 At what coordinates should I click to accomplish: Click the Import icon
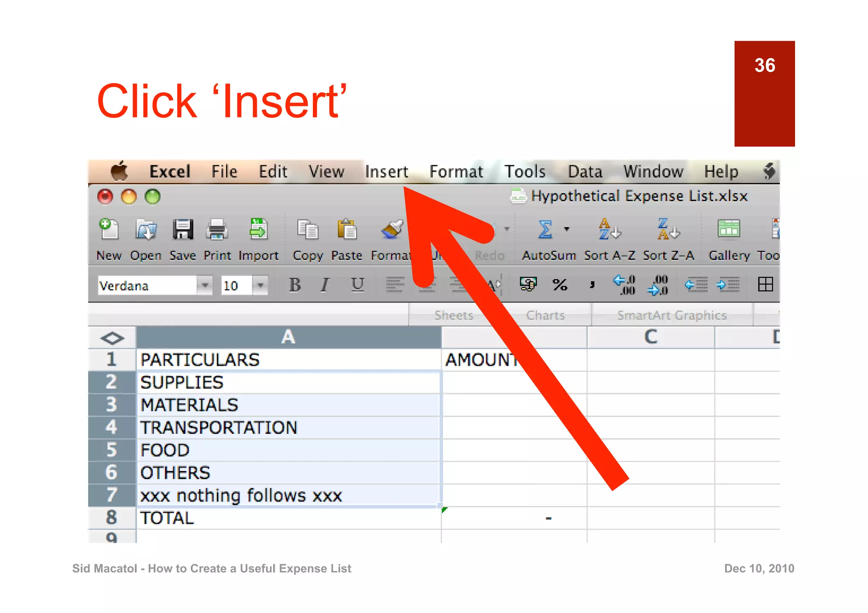(259, 229)
